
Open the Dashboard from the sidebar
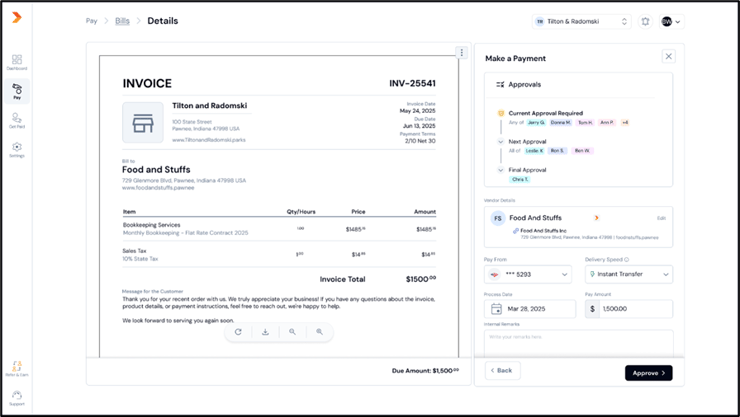point(17,62)
